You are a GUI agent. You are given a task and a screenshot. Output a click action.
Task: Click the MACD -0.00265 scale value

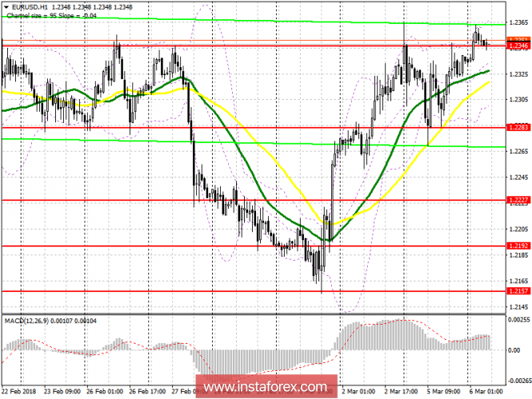pyautogui.click(x=519, y=381)
